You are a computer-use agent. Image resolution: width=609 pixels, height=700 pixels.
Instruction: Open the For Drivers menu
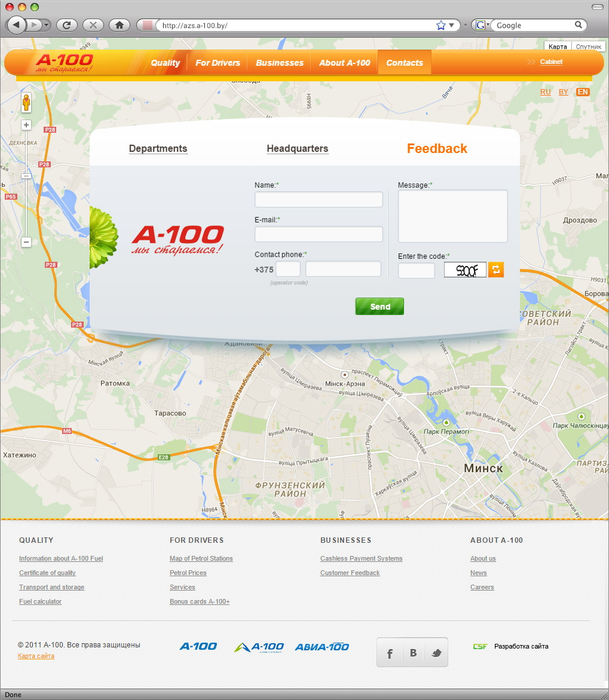(218, 63)
